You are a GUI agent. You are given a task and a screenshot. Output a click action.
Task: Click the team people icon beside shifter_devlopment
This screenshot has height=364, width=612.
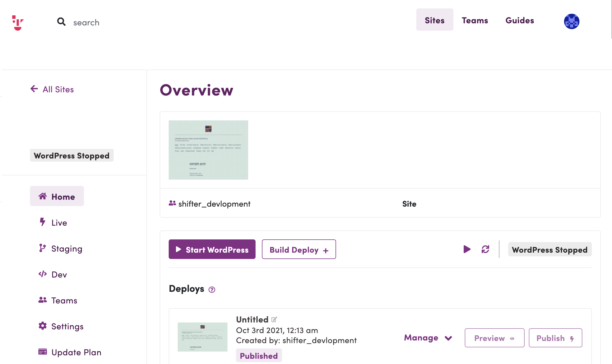(x=172, y=203)
